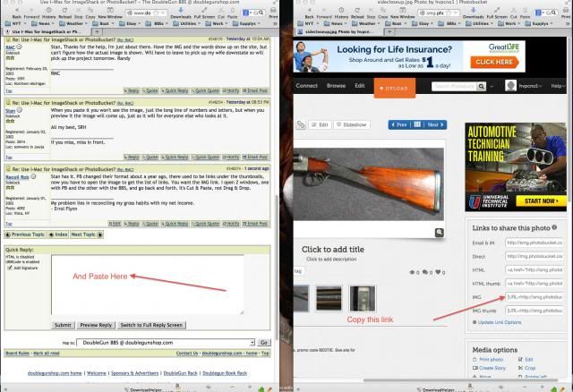Click Reload in the Photobucket browser window
573x392 pixels.
[x=357, y=13]
